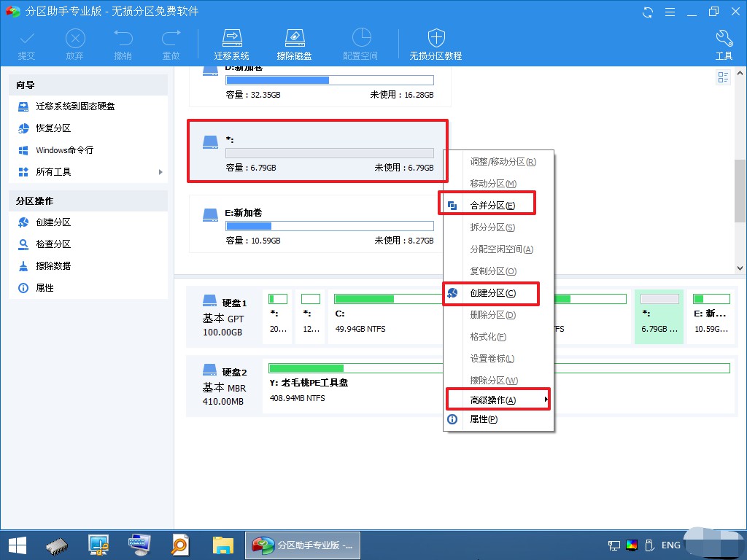Click the empty usage bar of *: 6.79GB

coord(329,153)
